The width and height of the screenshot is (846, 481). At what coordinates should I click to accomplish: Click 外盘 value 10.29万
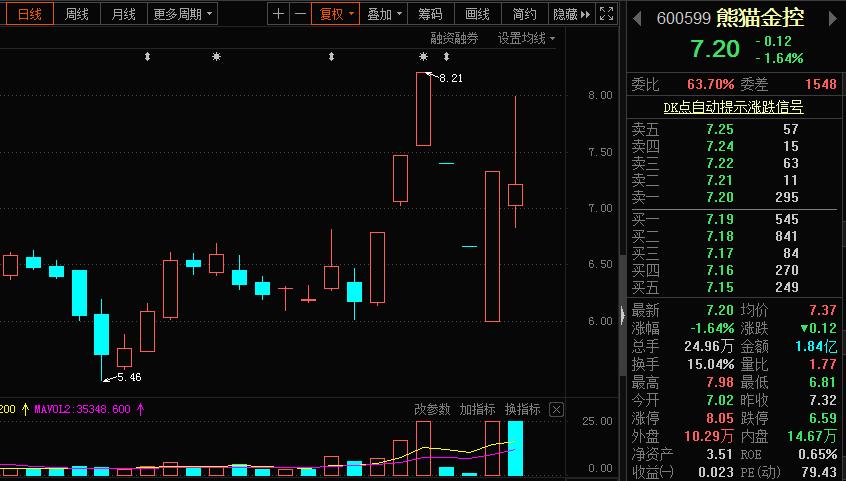709,436
